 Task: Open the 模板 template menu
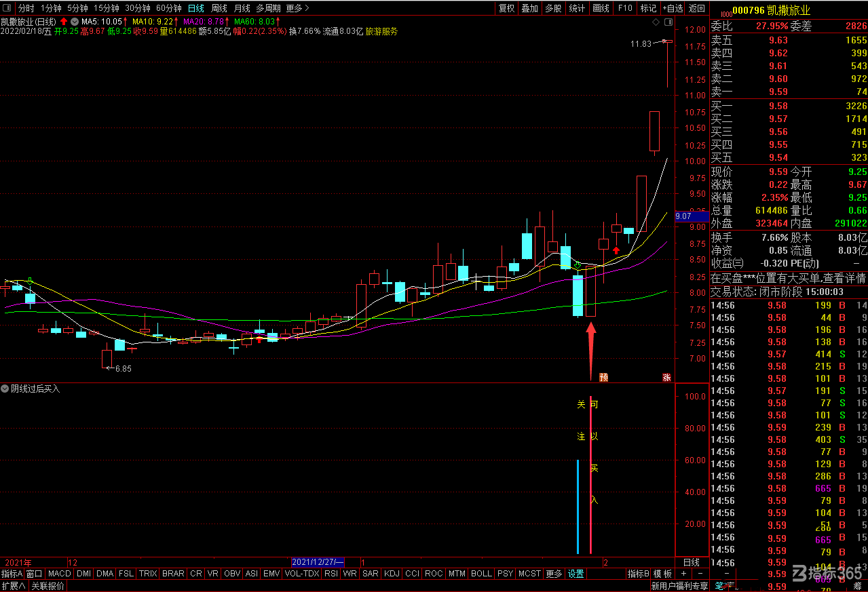coord(662,574)
